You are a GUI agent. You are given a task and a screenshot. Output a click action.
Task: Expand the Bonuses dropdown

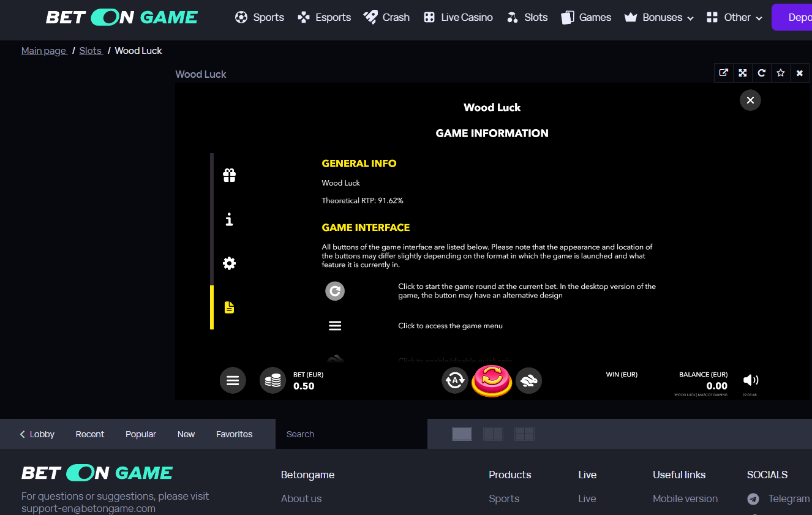click(x=659, y=17)
